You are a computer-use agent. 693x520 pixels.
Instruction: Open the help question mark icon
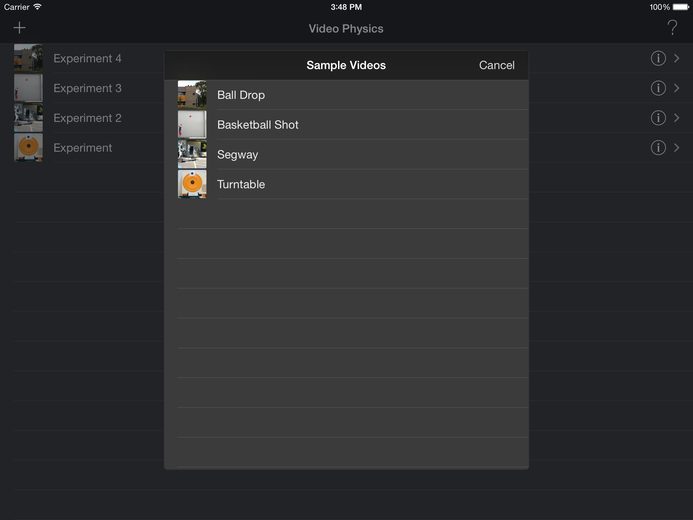[x=672, y=28]
